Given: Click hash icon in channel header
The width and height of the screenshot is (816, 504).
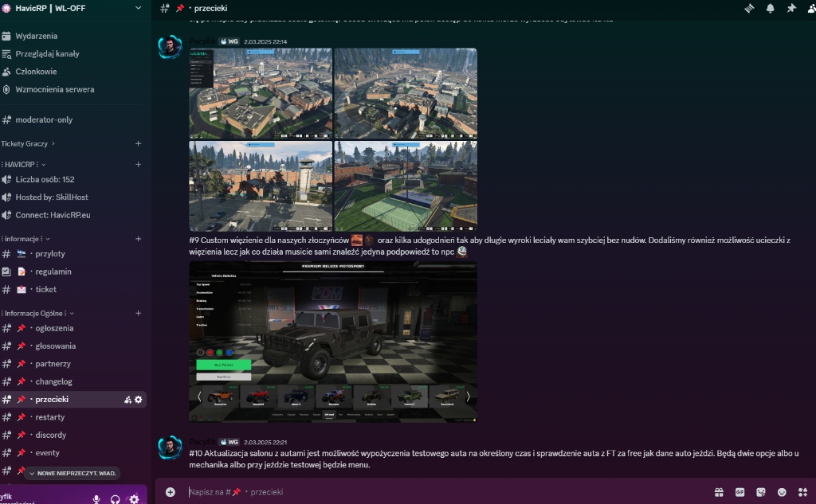Looking at the screenshot, I should coord(164,8).
